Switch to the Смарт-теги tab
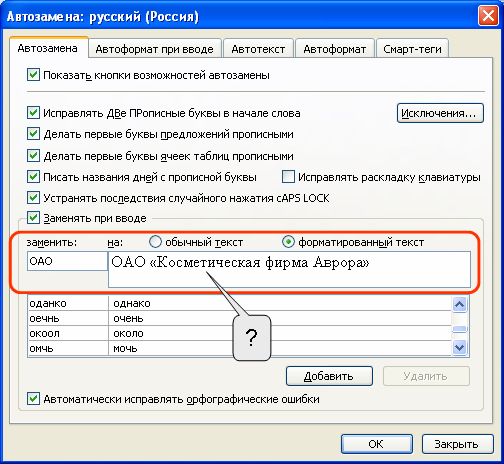Image resolution: width=504 pixels, height=464 pixels. pyautogui.click(x=412, y=49)
